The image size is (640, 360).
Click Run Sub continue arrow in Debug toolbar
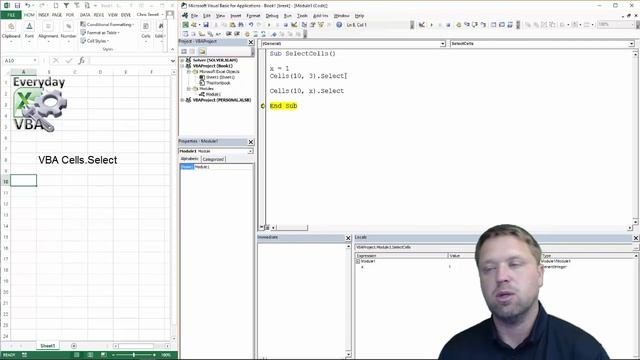431,25
